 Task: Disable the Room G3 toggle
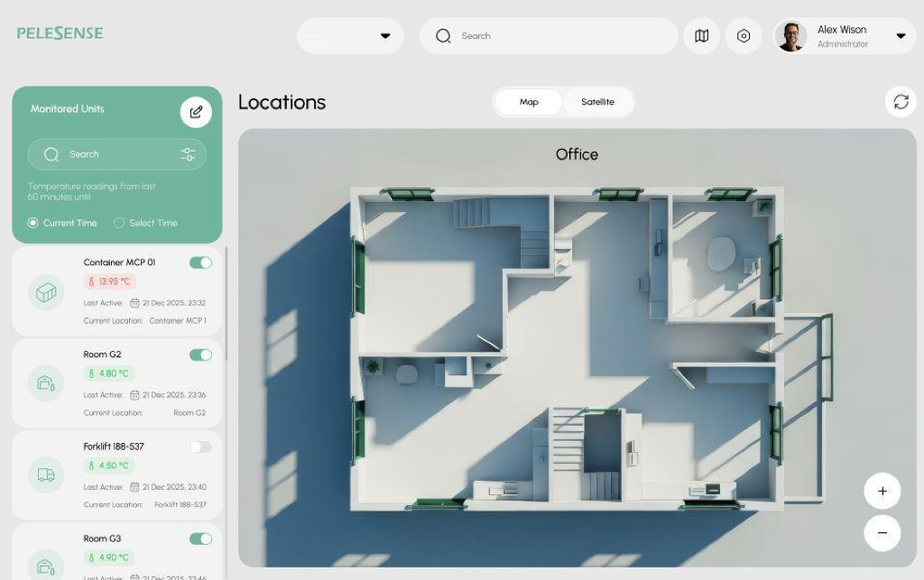pyautogui.click(x=201, y=539)
